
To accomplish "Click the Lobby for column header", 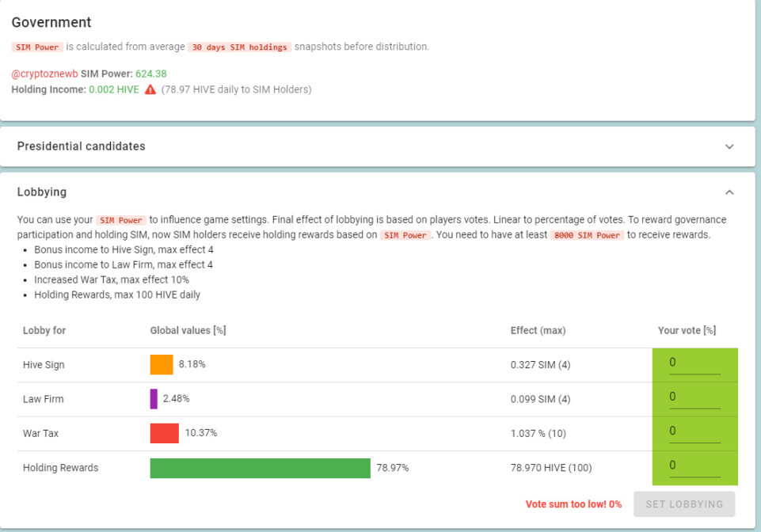I will coord(44,331).
